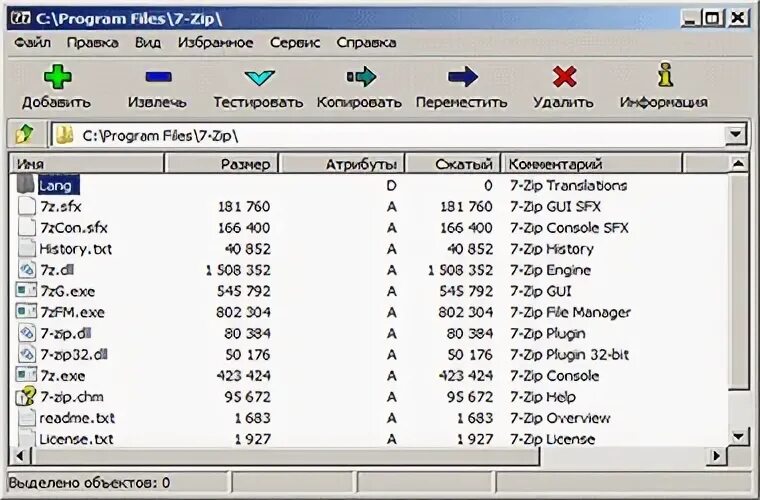760x500 pixels.
Task: Click the 7zG.exe application icon
Action: [x=26, y=291]
